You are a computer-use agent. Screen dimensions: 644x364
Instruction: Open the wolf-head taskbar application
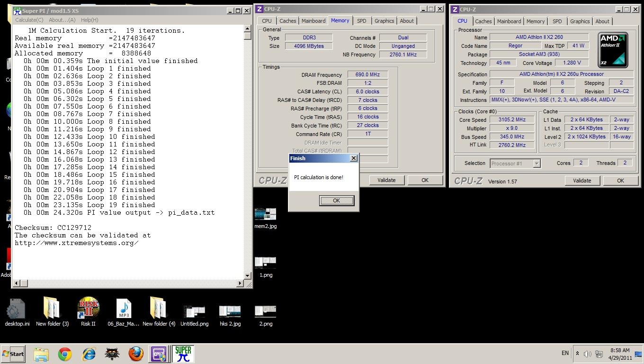112,354
